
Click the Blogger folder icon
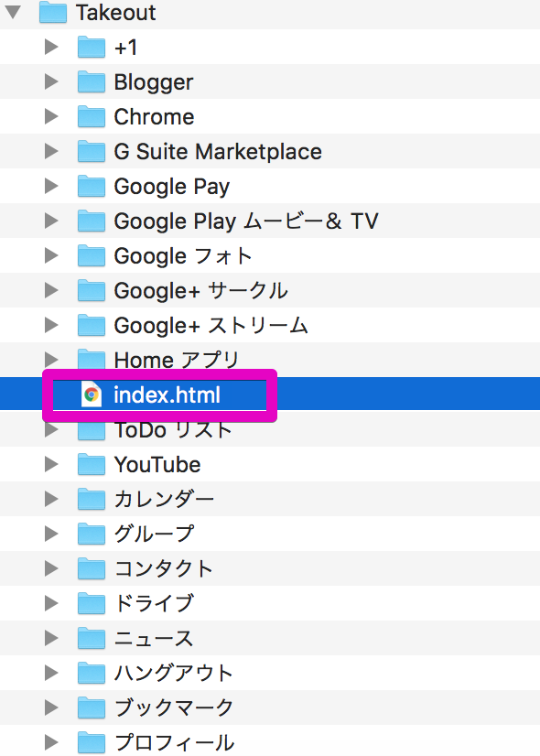coord(92,82)
